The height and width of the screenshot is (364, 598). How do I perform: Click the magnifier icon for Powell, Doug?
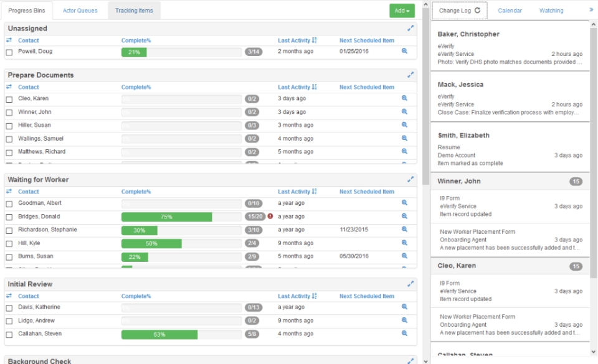pyautogui.click(x=404, y=52)
